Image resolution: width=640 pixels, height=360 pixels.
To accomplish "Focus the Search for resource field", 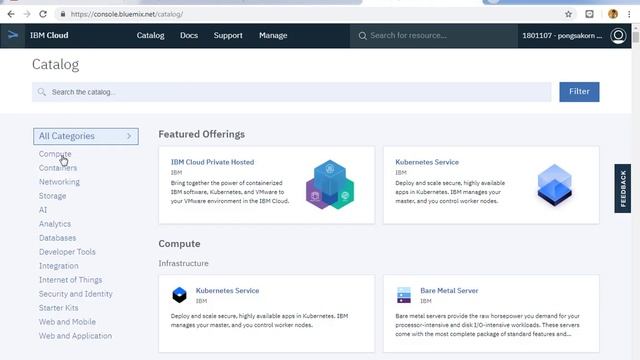I will point(433,36).
